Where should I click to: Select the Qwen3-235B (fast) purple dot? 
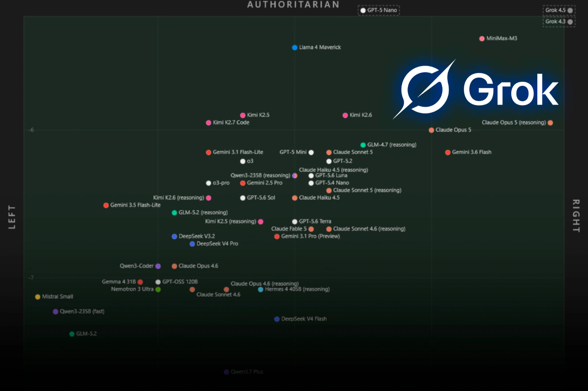[x=55, y=312]
